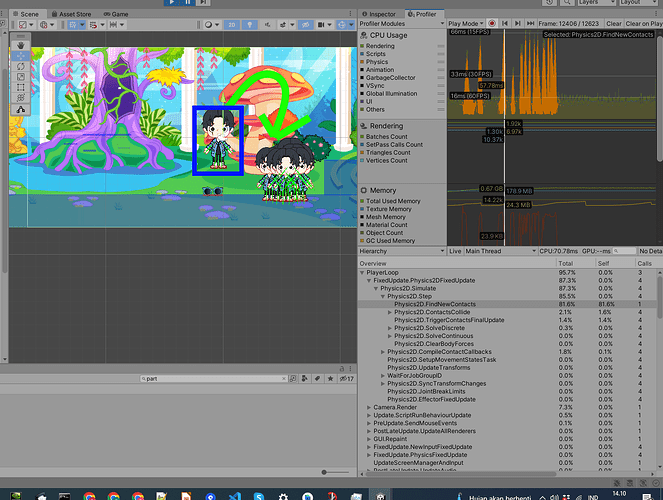Open search by type filter icon
The width and height of the screenshot is (663, 500).
(x=304, y=379)
